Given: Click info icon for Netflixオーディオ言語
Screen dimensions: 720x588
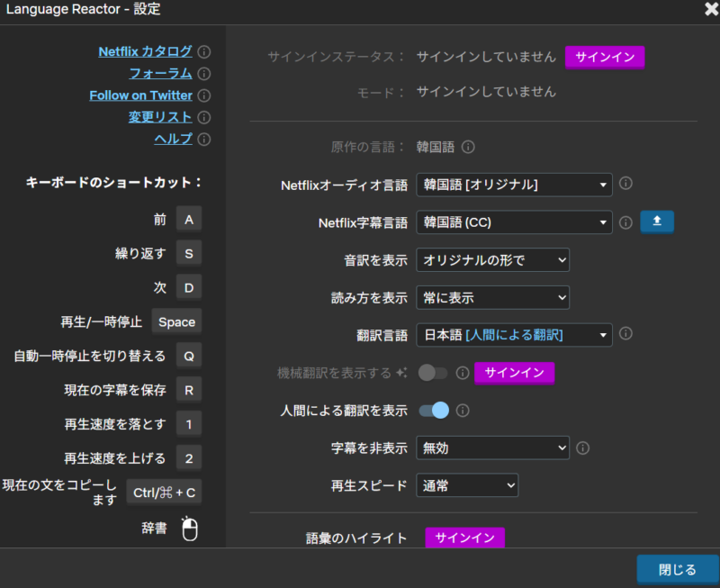Looking at the screenshot, I should click(625, 184).
